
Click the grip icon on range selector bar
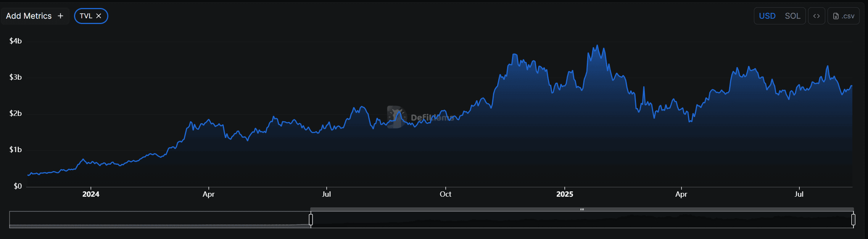(x=582, y=209)
